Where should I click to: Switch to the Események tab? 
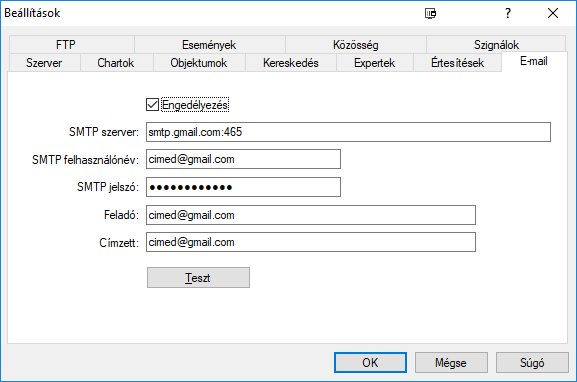click(x=209, y=45)
